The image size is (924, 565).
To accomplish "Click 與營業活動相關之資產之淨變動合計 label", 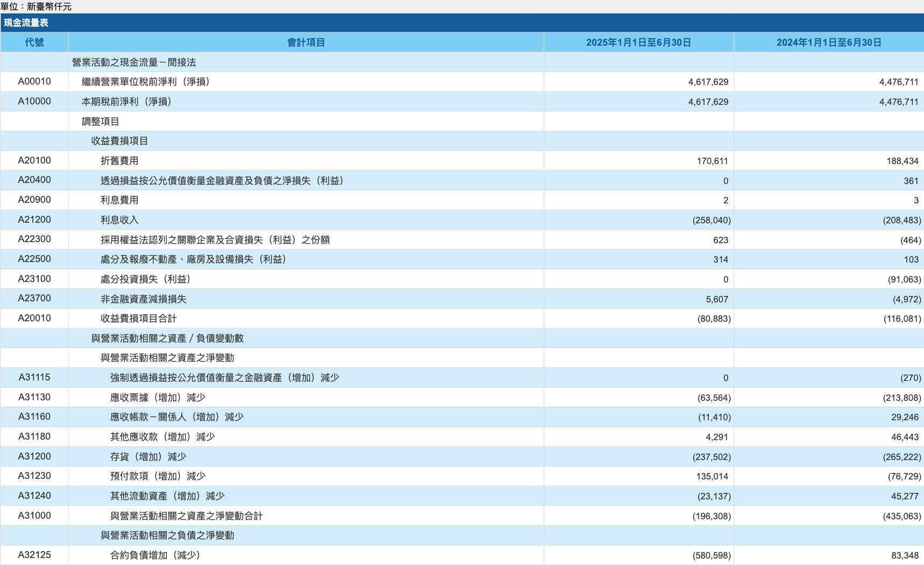I will 187,515.
